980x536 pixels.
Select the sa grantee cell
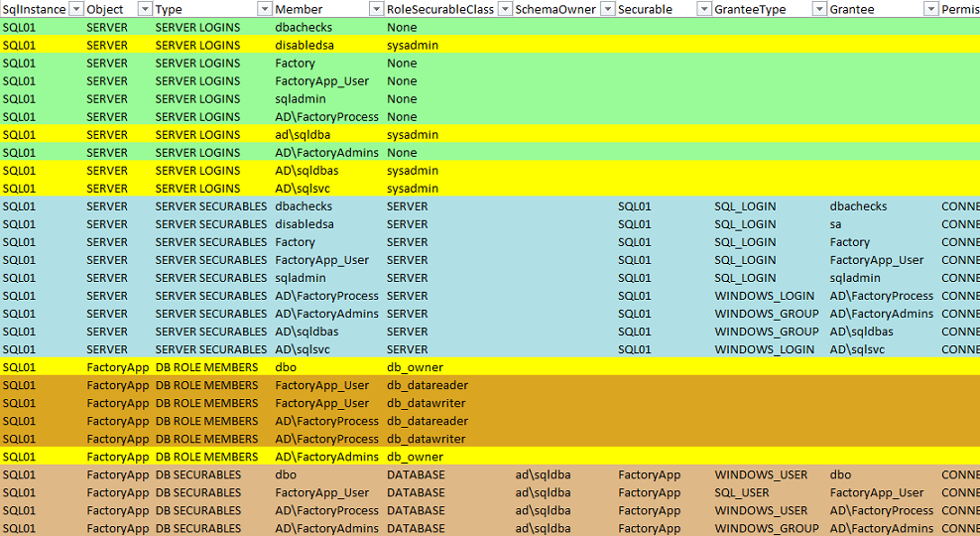pyautogui.click(x=835, y=224)
